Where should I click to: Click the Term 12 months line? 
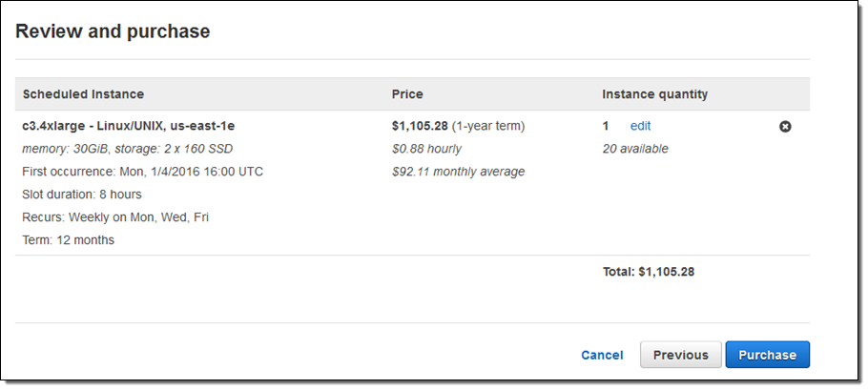[68, 240]
